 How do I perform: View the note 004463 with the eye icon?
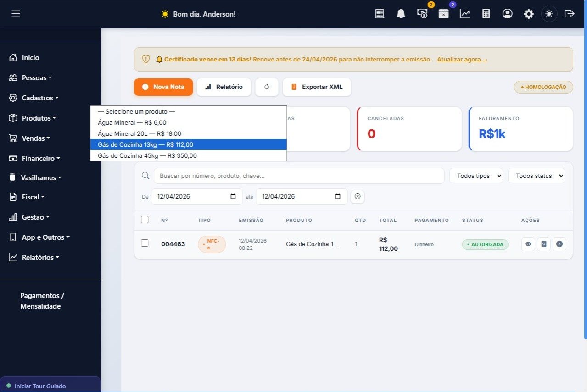pyautogui.click(x=528, y=244)
